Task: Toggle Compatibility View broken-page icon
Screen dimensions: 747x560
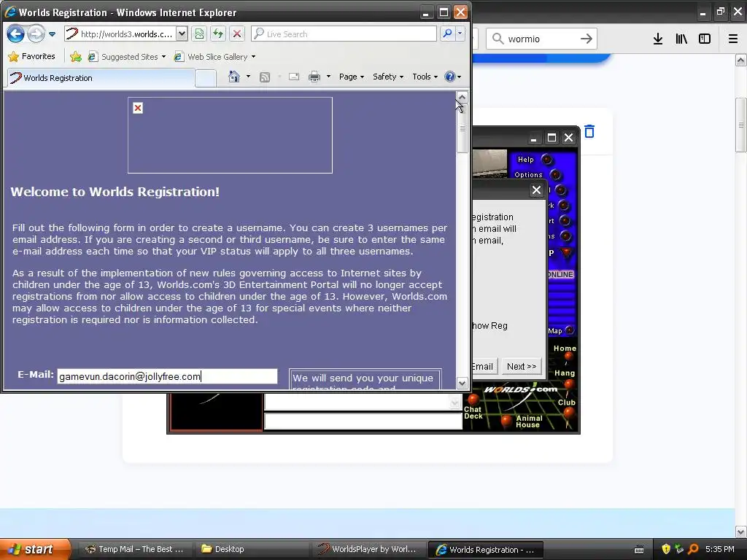Action: [x=199, y=34]
